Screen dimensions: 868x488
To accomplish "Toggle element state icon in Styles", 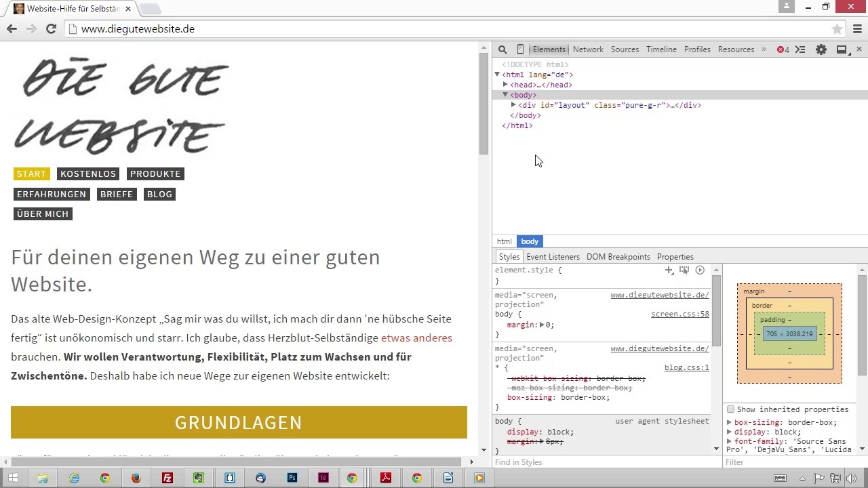I will (684, 270).
